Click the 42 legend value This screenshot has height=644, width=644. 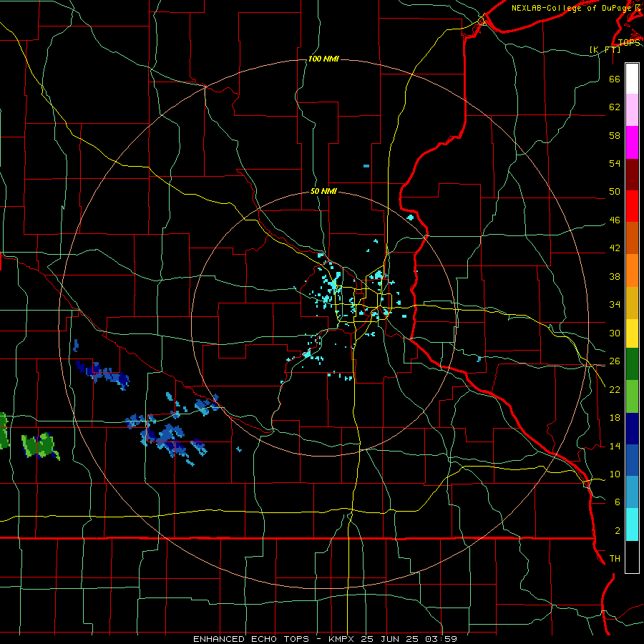coord(615,248)
